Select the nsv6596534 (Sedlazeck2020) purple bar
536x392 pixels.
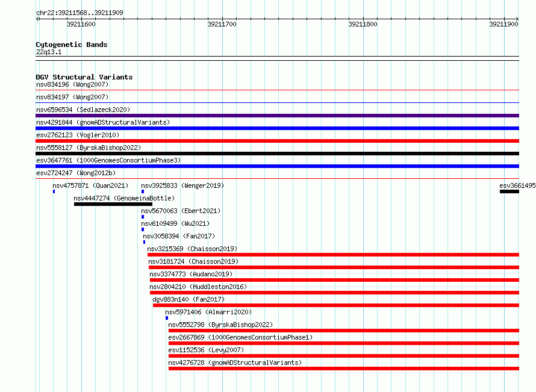(x=277, y=116)
